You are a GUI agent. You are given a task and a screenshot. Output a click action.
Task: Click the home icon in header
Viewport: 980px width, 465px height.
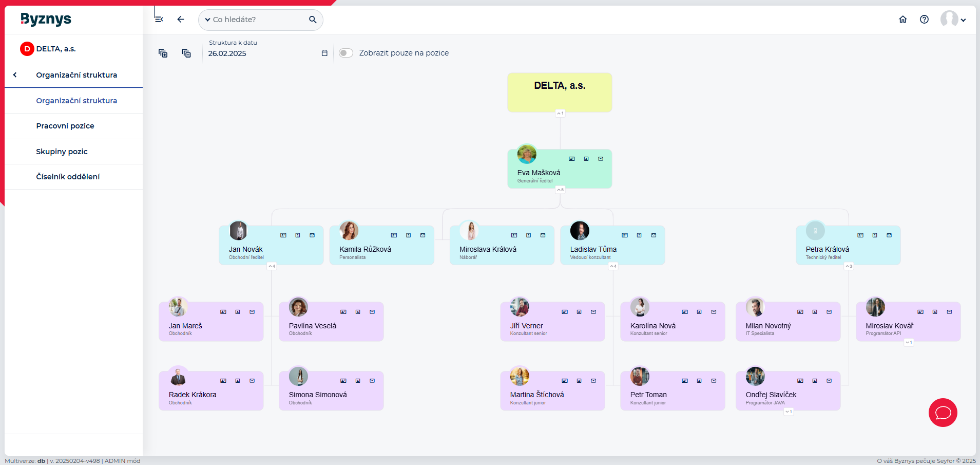pyautogui.click(x=902, y=20)
